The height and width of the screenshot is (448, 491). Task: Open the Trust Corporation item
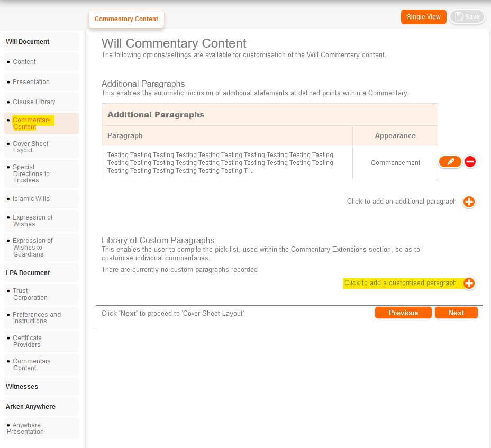(30, 295)
